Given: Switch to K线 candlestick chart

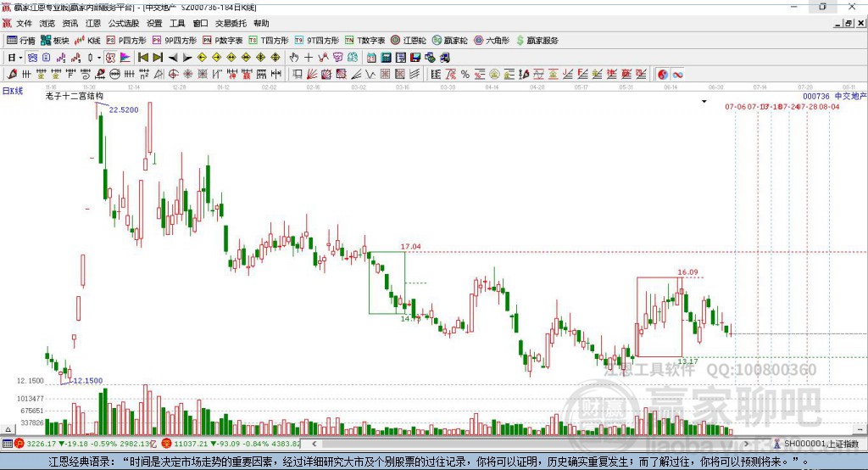Looking at the screenshot, I should coord(87,41).
